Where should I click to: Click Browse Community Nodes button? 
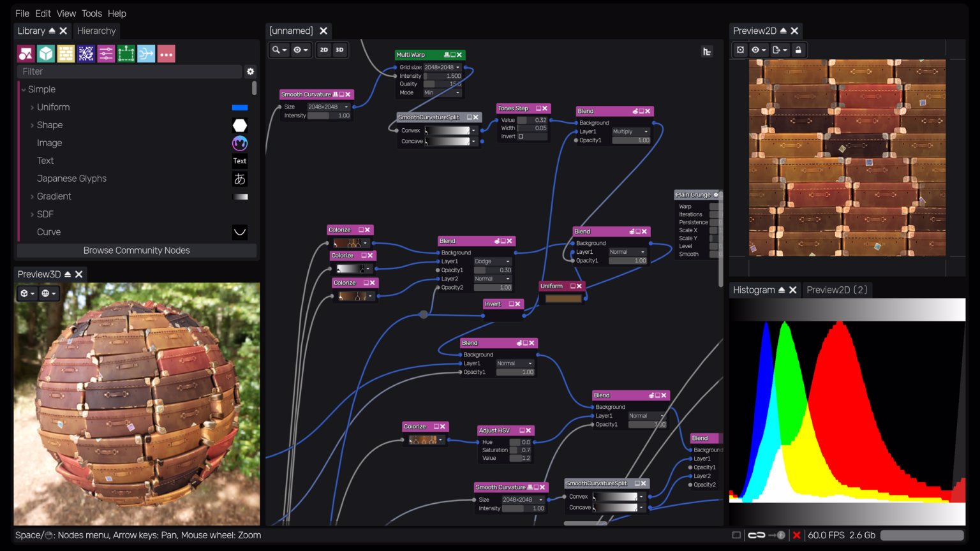[137, 250]
